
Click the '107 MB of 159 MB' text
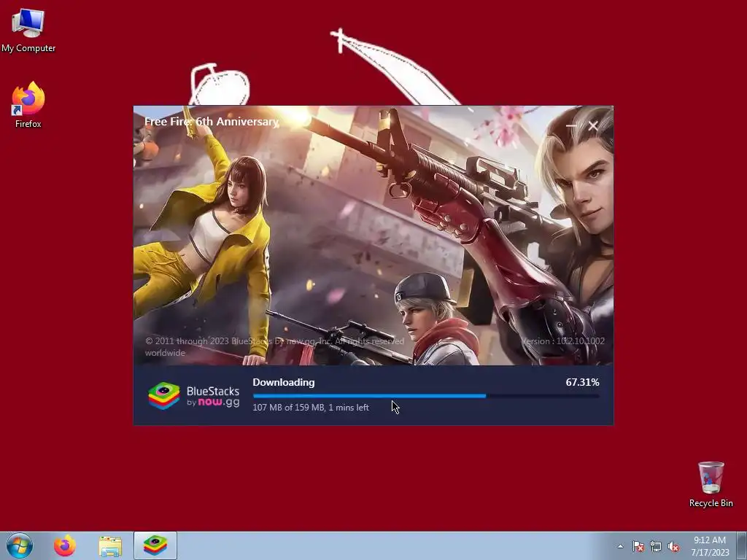(x=288, y=408)
